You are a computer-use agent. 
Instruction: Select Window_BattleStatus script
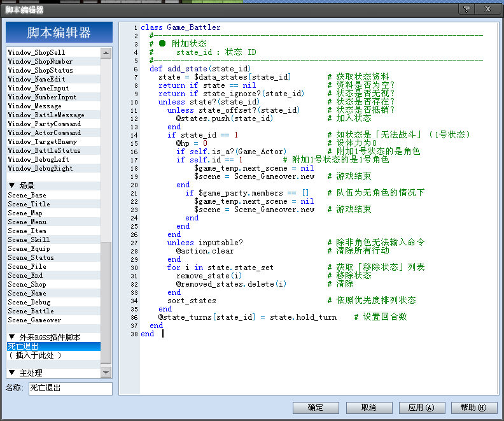[x=53, y=150]
